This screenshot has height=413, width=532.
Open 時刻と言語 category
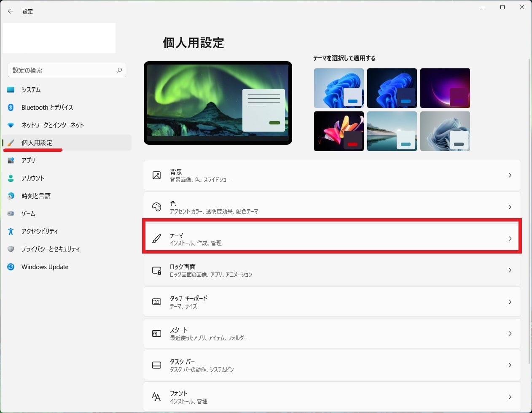(67, 196)
